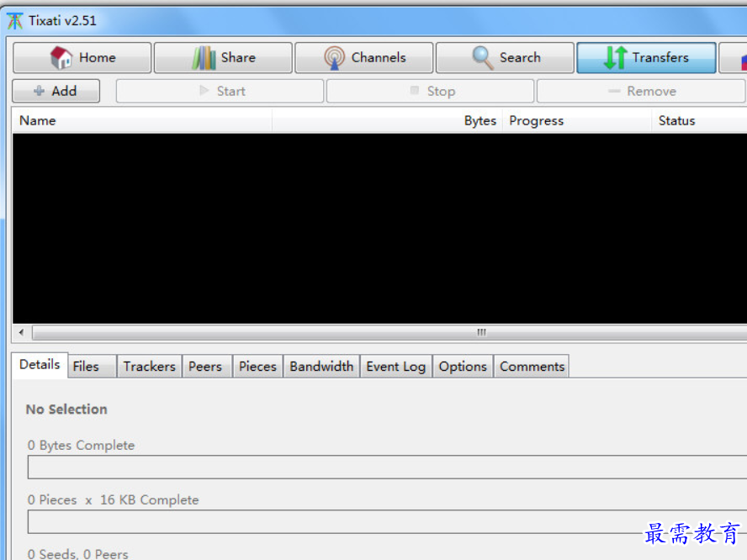Switch to the Files tab
This screenshot has width=747, height=560.
pos(92,367)
